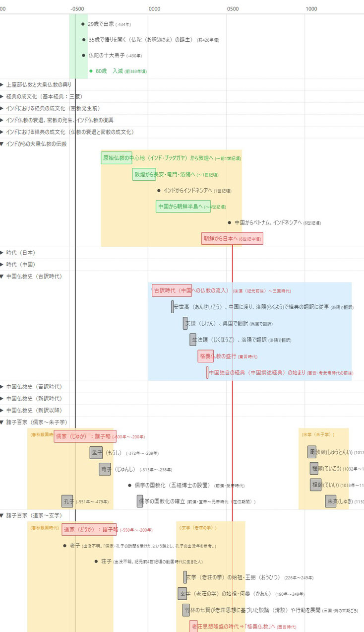Select 中国からベトナム、インドネシアへ event
Image resolution: width=364 pixels, height=632 pixels.
click(x=230, y=222)
